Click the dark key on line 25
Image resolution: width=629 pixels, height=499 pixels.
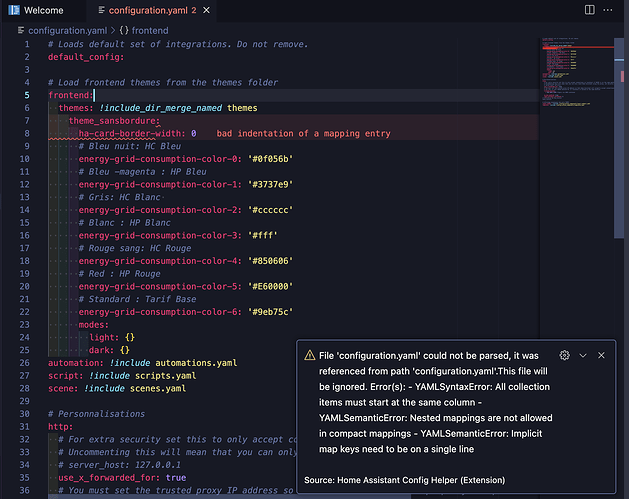pos(101,350)
